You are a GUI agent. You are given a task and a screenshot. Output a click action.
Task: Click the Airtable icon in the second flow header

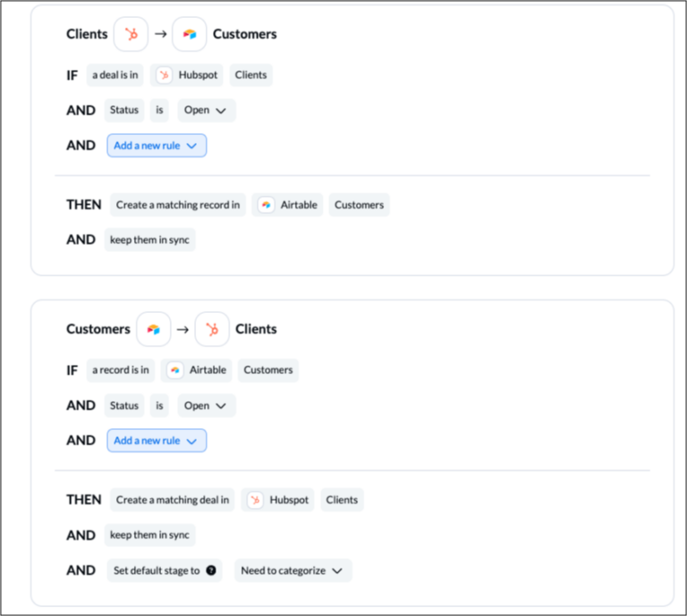(153, 329)
